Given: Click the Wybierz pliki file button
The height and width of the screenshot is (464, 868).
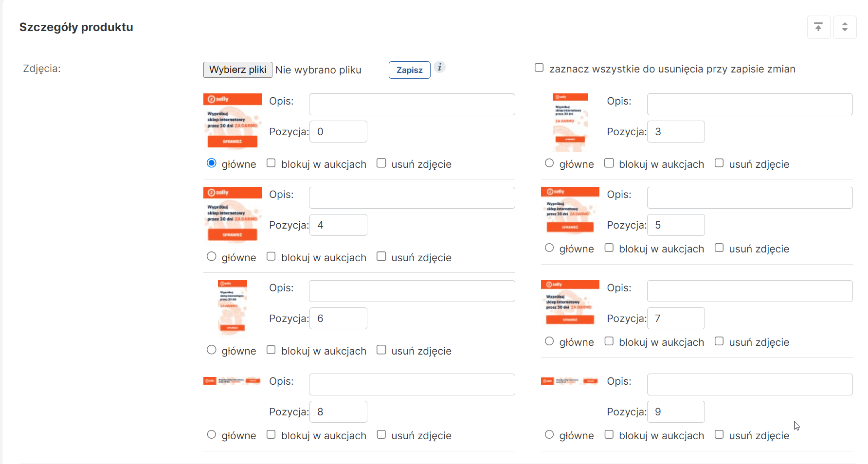Looking at the screenshot, I should [x=237, y=70].
